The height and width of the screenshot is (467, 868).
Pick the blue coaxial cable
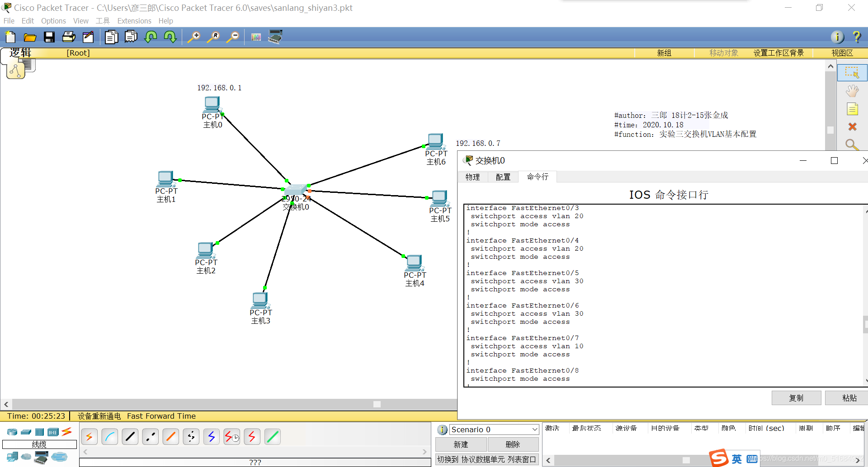pos(212,437)
